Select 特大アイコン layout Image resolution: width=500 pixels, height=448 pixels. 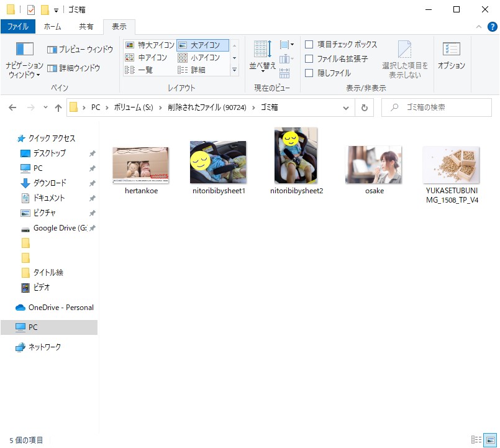tap(148, 45)
